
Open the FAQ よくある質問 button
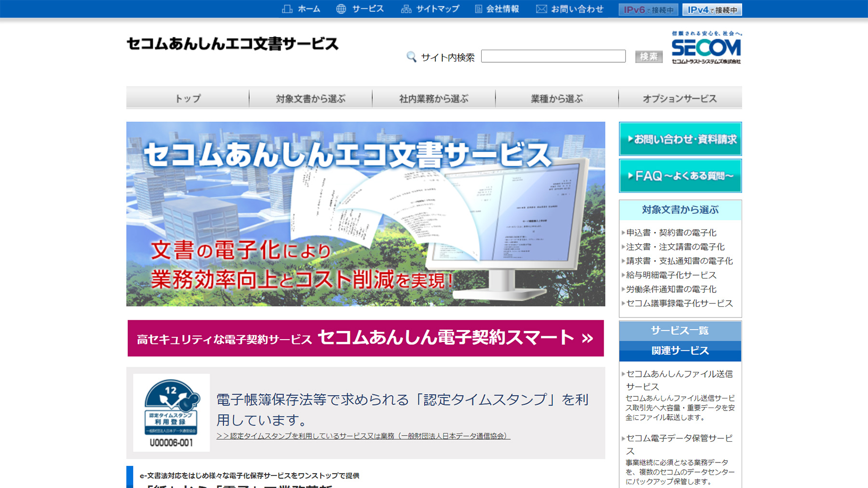(x=680, y=175)
